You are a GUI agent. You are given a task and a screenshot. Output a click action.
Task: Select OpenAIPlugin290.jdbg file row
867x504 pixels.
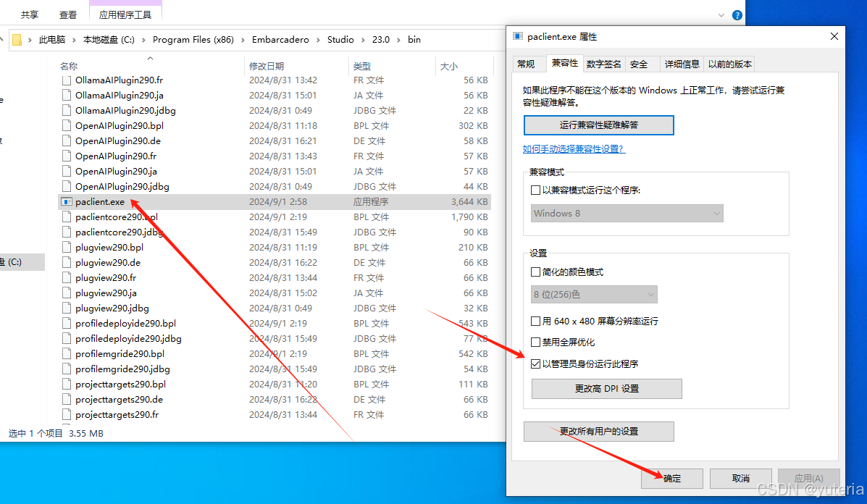(275, 186)
